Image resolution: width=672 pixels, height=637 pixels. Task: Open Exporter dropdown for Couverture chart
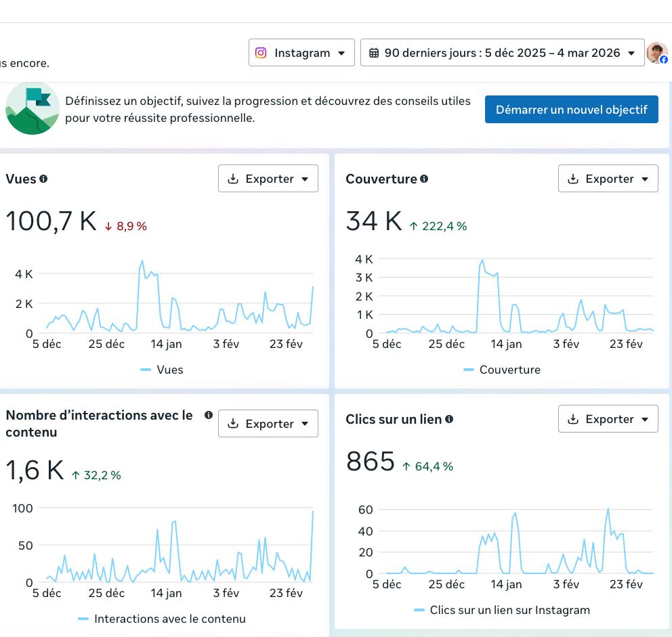coord(608,179)
